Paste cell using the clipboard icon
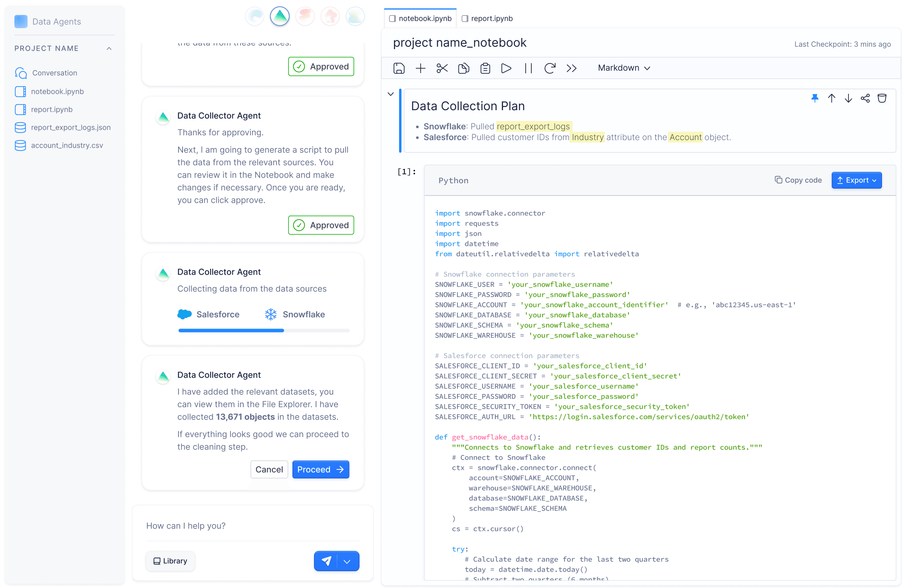The width and height of the screenshot is (906, 588). coord(485,68)
